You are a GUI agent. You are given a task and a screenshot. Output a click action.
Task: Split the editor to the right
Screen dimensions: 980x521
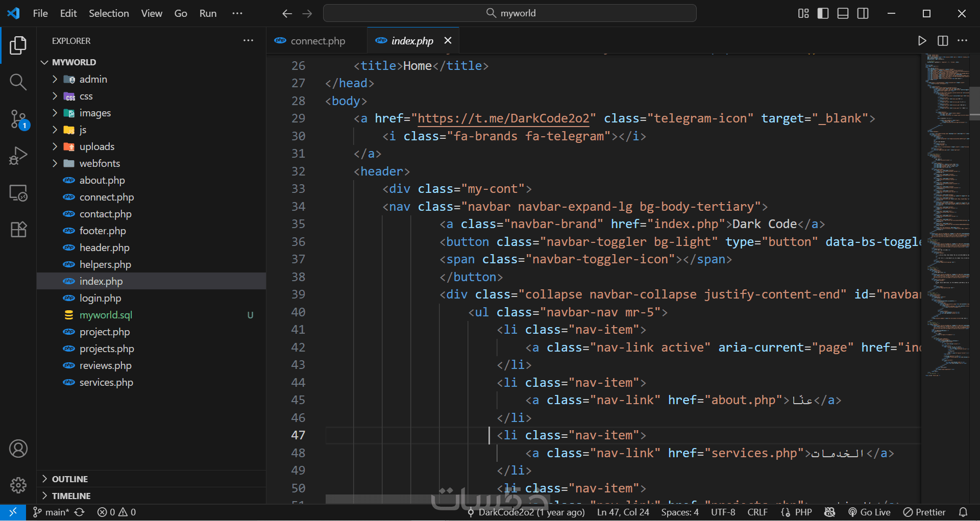(943, 41)
